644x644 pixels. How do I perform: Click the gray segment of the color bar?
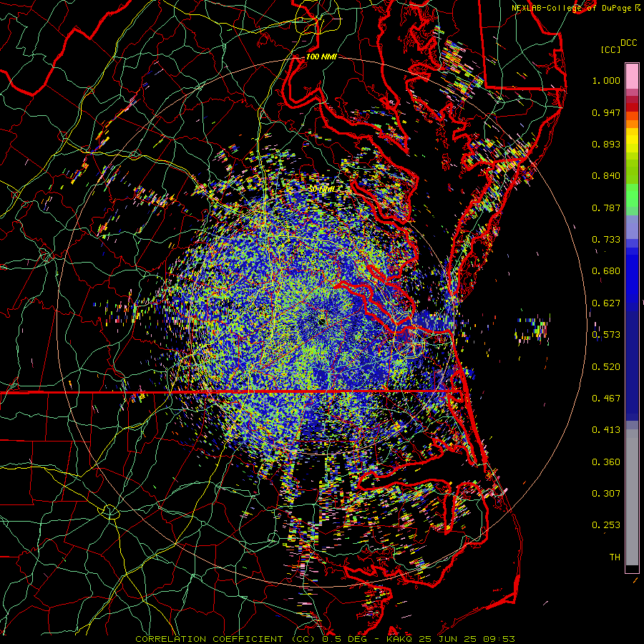point(632,497)
